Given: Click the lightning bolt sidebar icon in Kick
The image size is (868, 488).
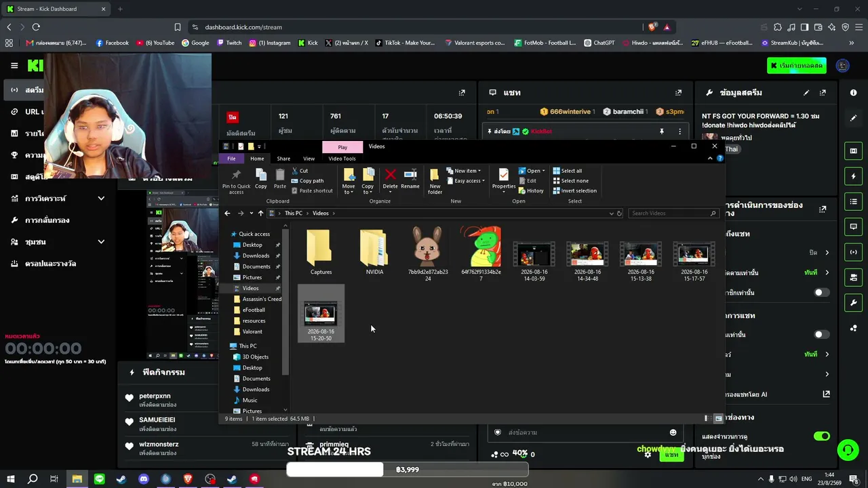Looking at the screenshot, I should 853,176.
